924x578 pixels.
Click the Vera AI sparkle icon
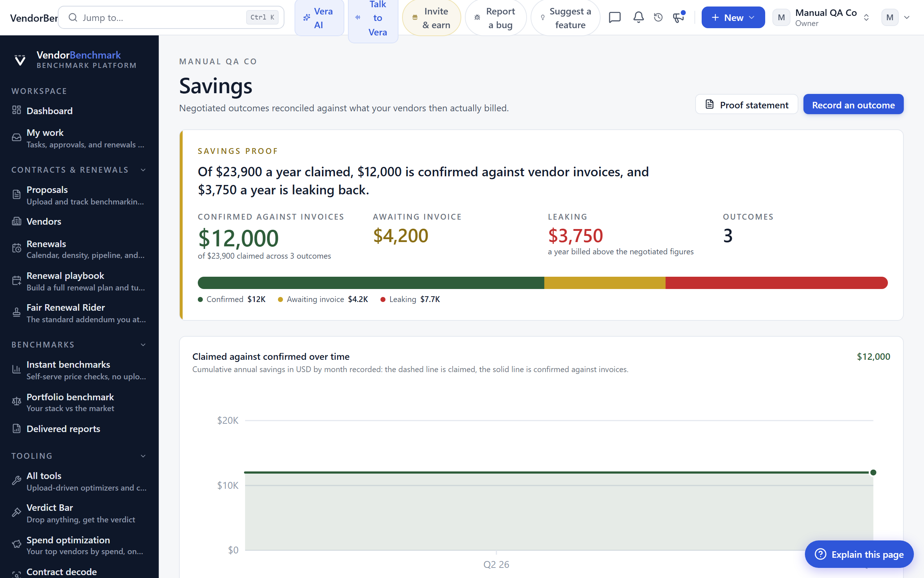coord(306,18)
